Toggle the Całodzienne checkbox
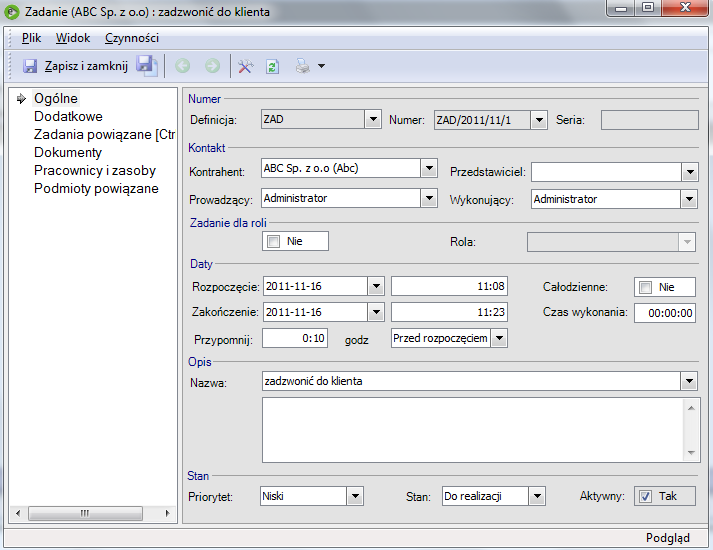 point(645,287)
